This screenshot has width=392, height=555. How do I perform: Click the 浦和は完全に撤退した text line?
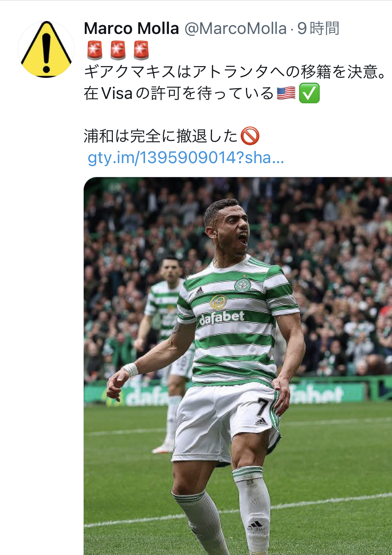[x=161, y=136]
